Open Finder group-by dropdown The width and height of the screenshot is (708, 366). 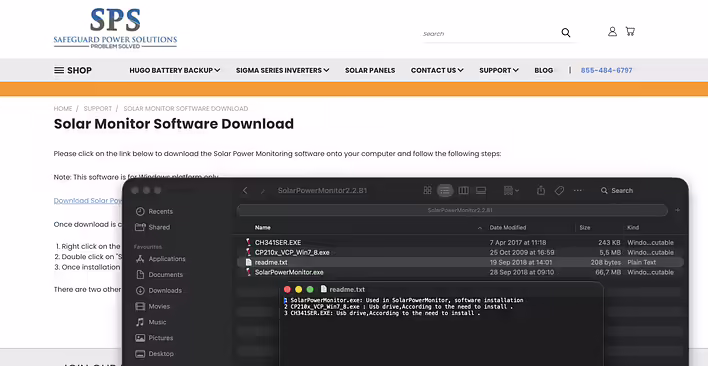511,190
